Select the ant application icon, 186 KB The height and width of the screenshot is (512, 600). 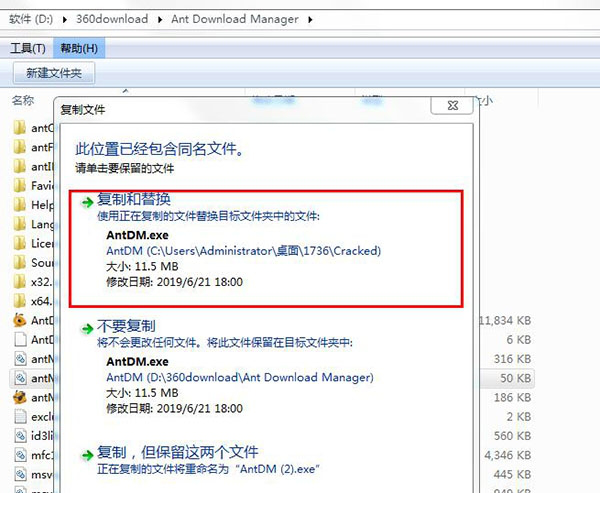click(x=20, y=397)
